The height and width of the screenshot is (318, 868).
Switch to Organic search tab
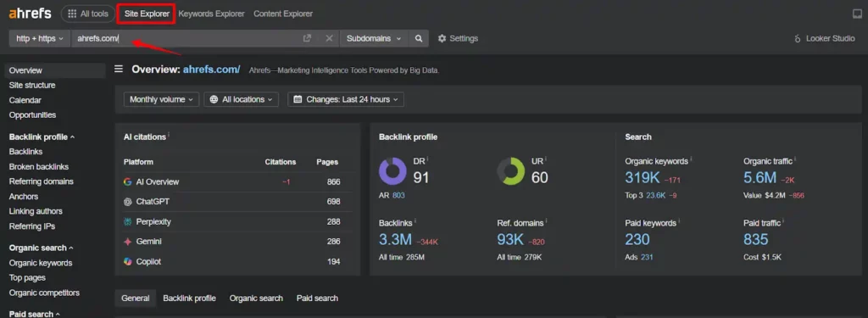coord(256,298)
